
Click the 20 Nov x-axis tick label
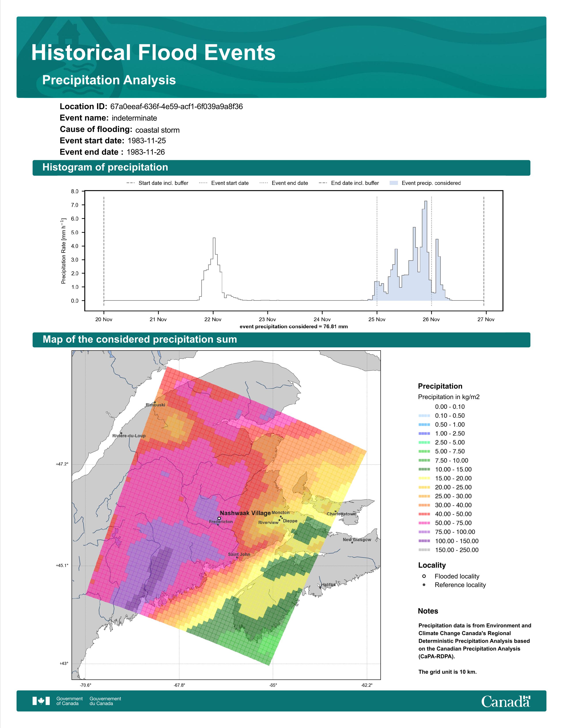tap(104, 319)
